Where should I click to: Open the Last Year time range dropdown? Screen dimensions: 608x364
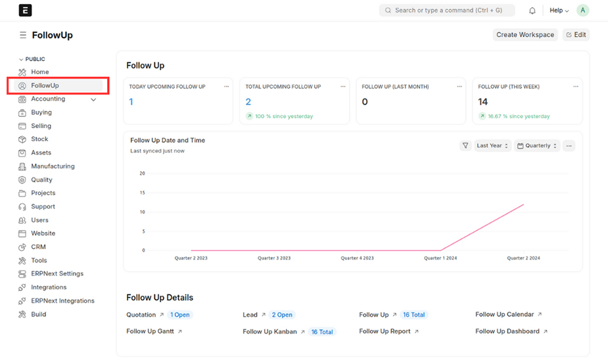click(492, 146)
